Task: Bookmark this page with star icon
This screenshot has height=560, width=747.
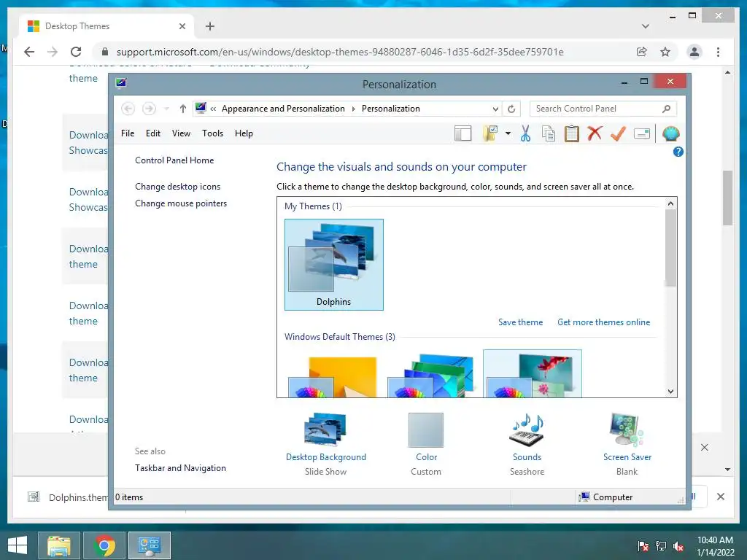Action: point(665,52)
